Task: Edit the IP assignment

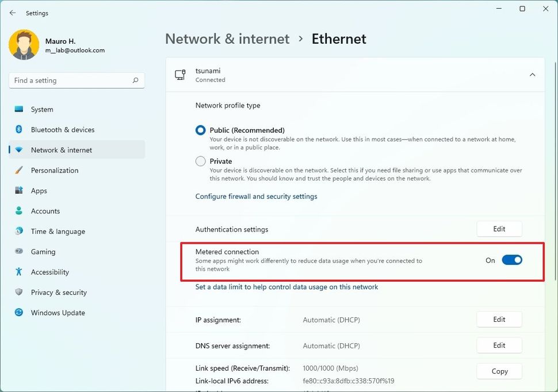Action: pos(498,319)
